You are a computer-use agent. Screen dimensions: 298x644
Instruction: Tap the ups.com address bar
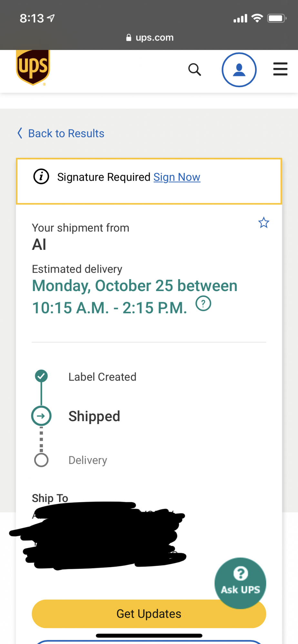[150, 38]
